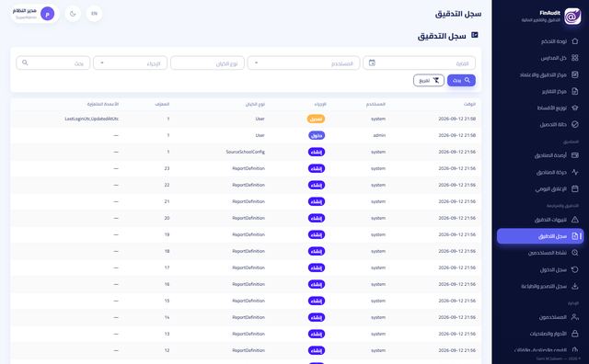Click the ID 12 cell
This screenshot has height=364, width=589.
[167, 350]
